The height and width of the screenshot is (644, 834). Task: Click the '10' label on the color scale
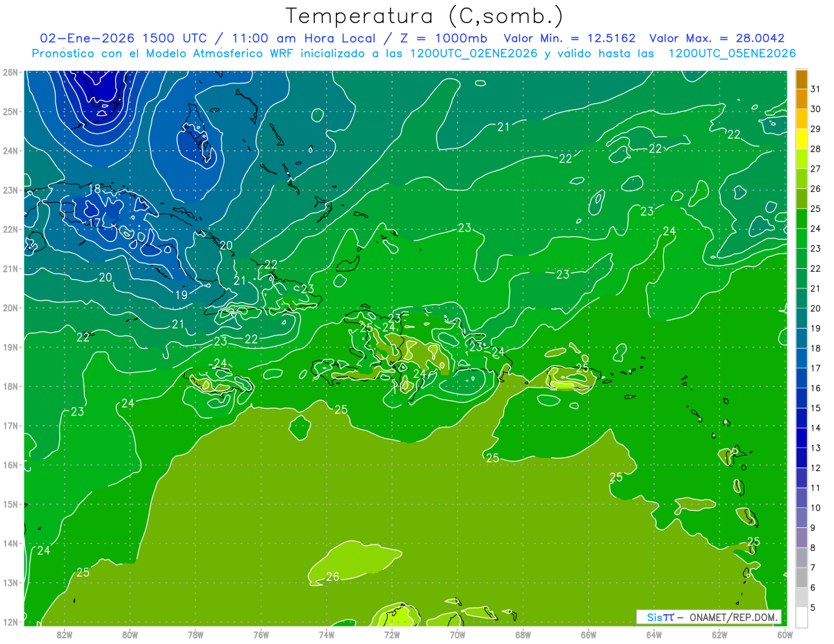click(x=815, y=508)
